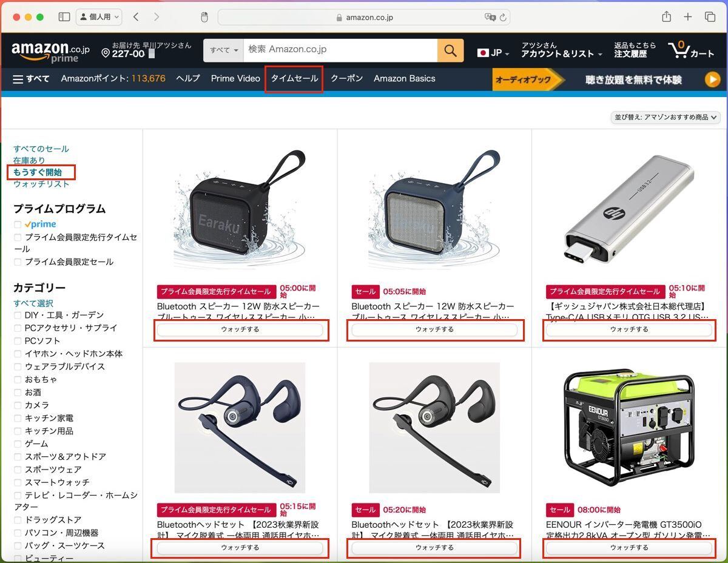Enable the prime checkbox filter

(18, 224)
